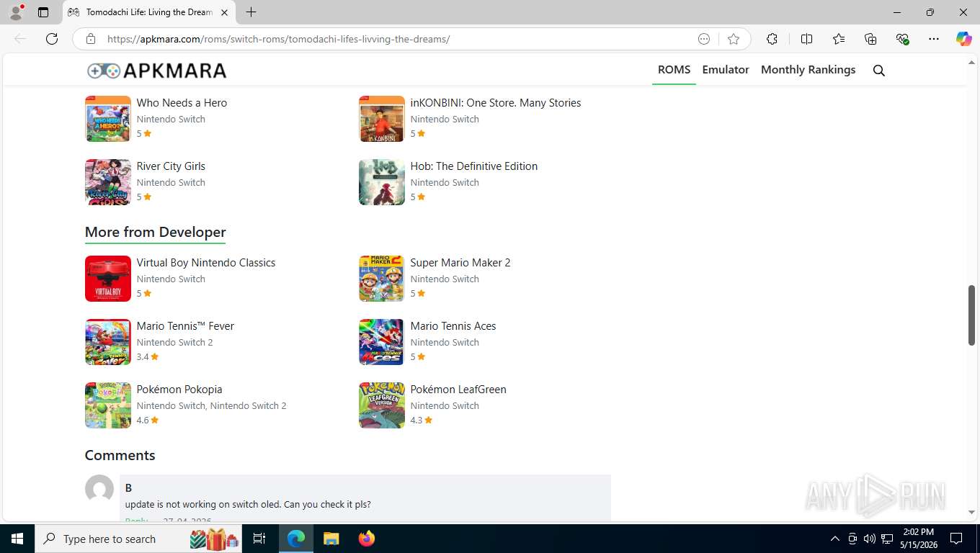Open the ROMS menu item
980x553 pixels.
tap(674, 69)
